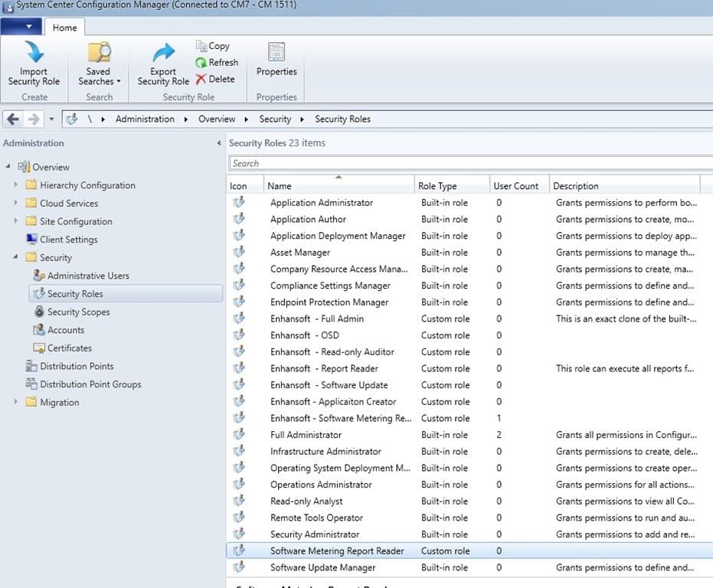Sort by the Name column header
Viewport: 713px width, 588px height.
[x=339, y=185]
